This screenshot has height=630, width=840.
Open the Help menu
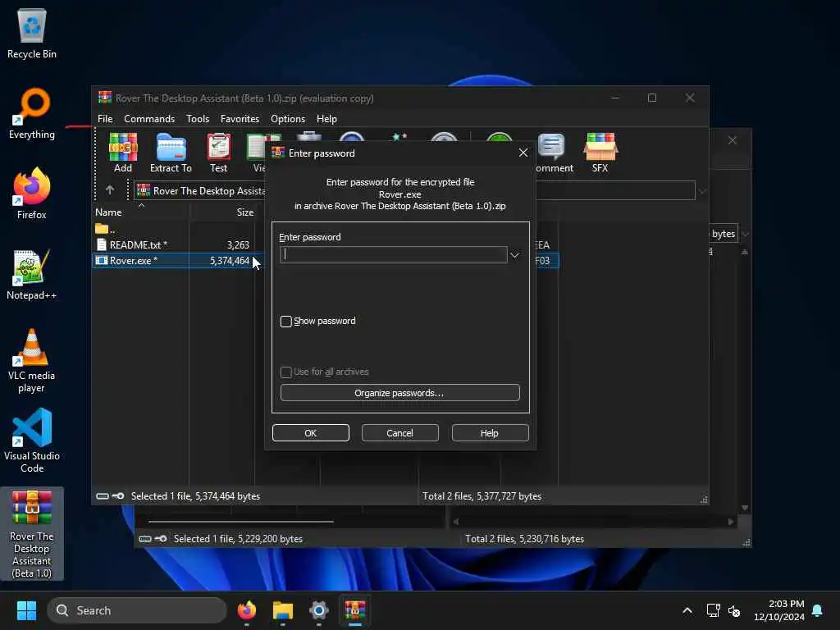[326, 119]
